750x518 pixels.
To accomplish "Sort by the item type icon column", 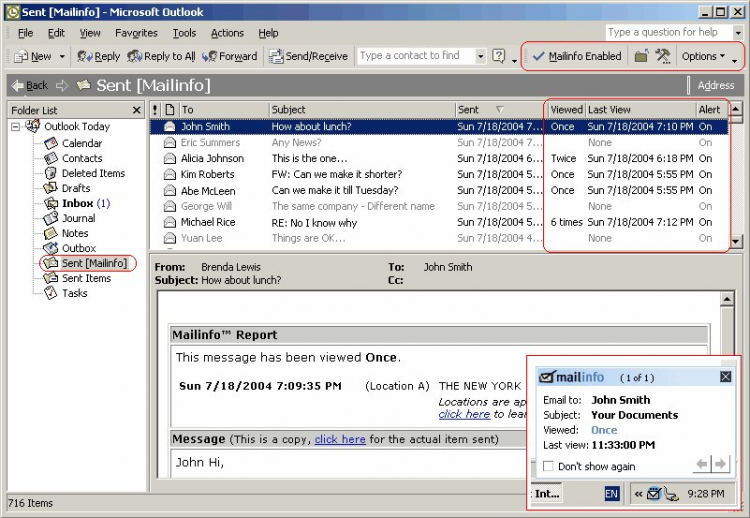I will [169, 110].
